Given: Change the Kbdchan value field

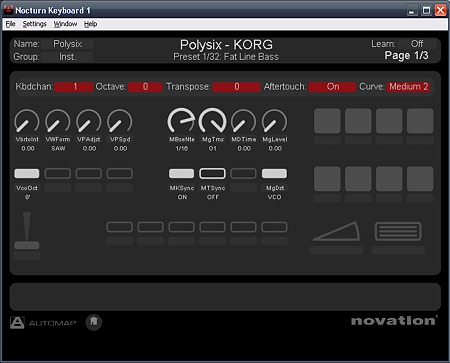Looking at the screenshot, I should click(74, 87).
